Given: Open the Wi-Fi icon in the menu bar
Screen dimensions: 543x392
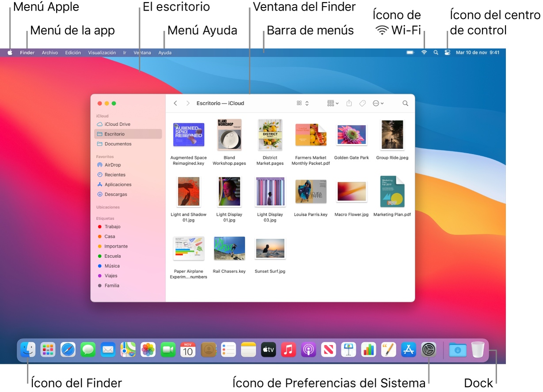Looking at the screenshot, I should click(424, 52).
